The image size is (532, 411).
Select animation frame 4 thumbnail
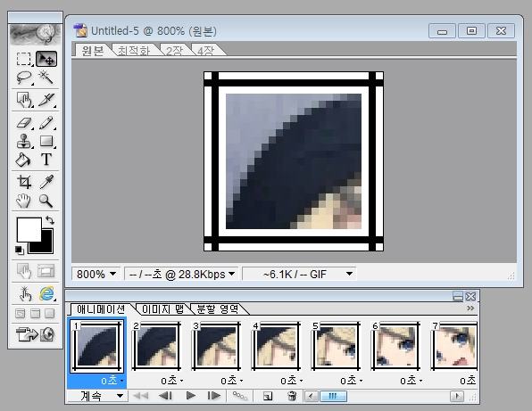[x=276, y=346]
